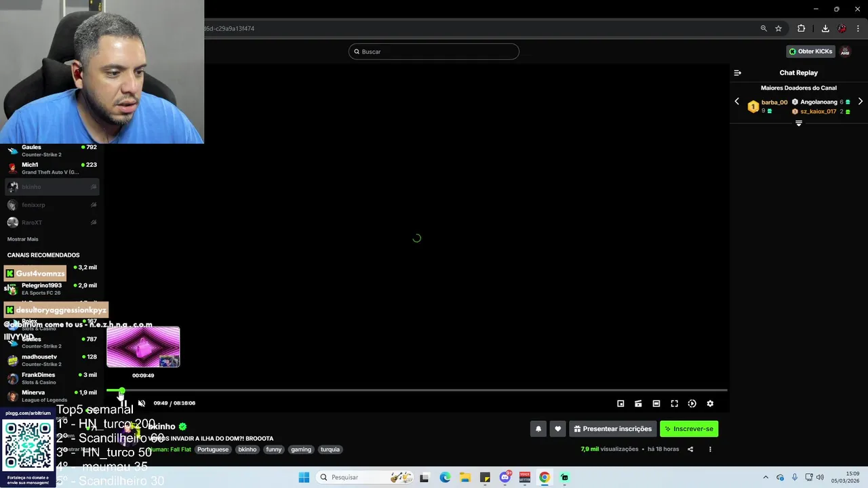
Task: Open barba_00 top donor profile
Action: point(774,102)
